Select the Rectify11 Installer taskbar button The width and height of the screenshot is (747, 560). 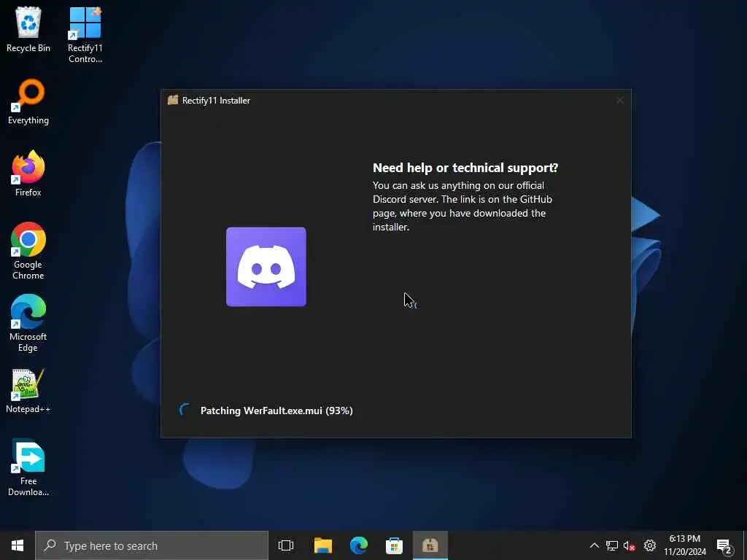[430, 545]
